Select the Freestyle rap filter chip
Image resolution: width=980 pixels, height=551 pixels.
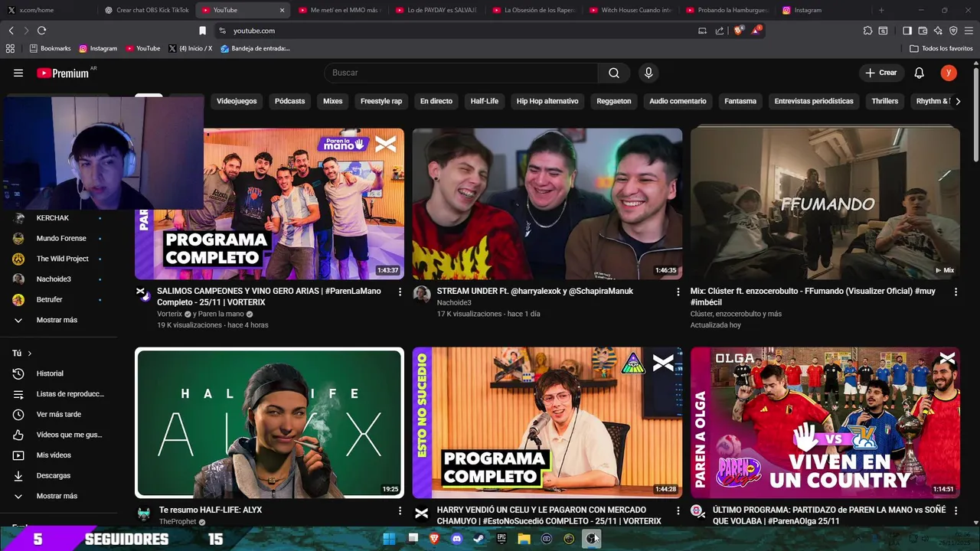381,101
